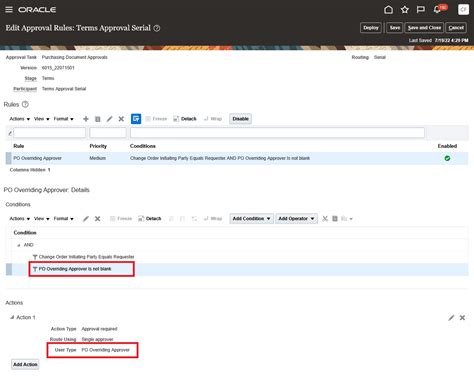Open the Add Operator dropdown
474x377 pixels.
click(296, 219)
